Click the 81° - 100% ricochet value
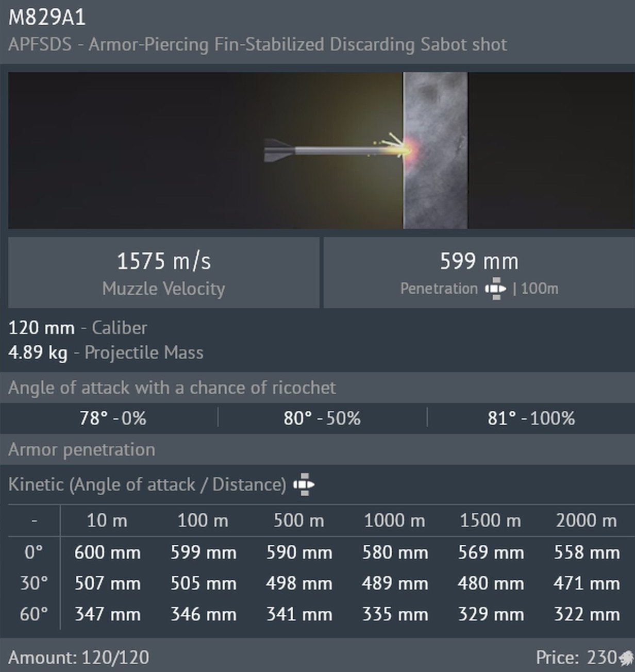The image size is (635, 672). 531,418
